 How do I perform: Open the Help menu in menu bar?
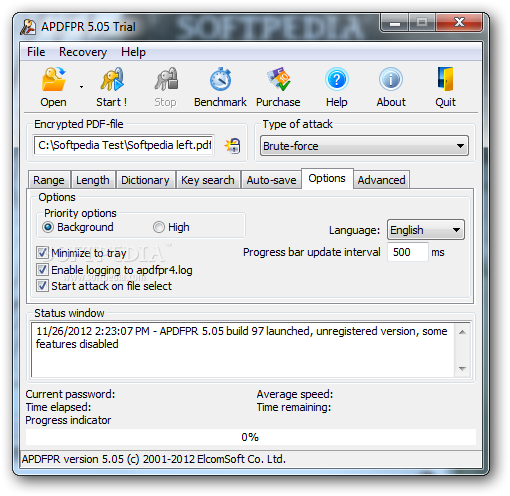(x=133, y=52)
